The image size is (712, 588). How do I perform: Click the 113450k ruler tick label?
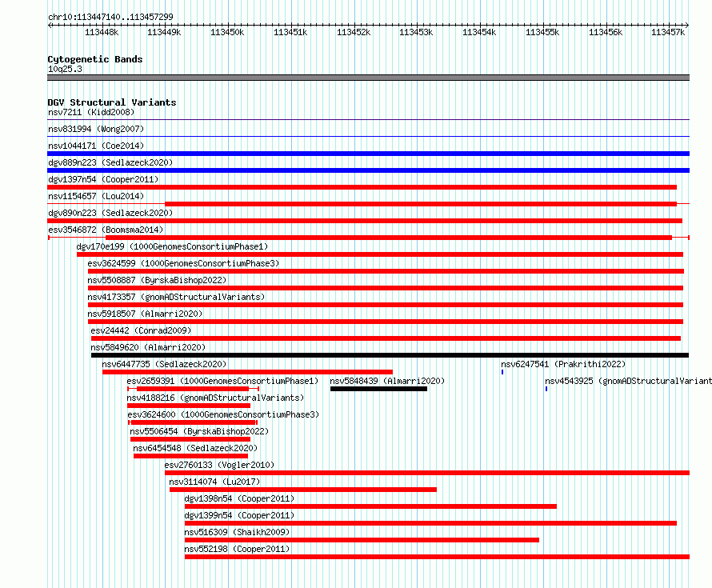pyautogui.click(x=227, y=32)
